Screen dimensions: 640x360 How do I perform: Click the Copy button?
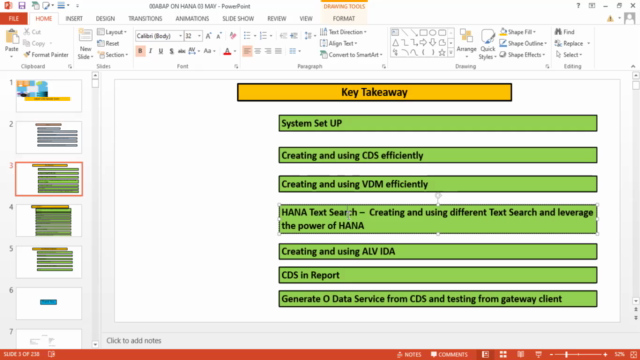pos(34,43)
